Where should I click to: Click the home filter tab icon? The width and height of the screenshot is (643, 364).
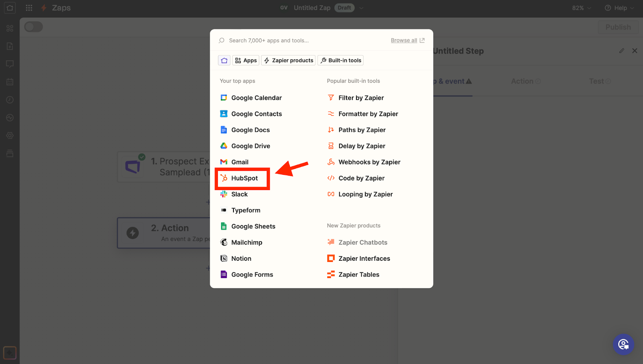(x=224, y=60)
